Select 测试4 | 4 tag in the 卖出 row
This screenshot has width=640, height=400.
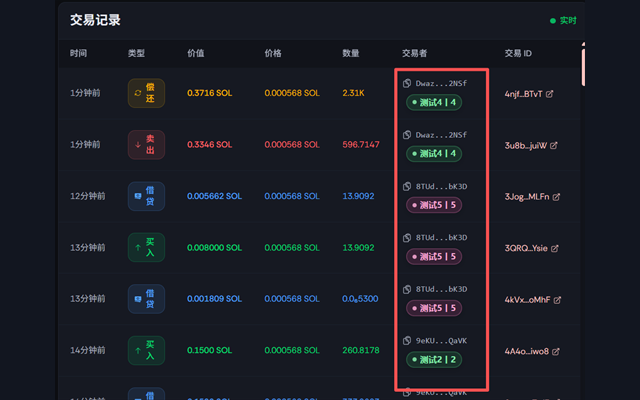click(x=434, y=153)
